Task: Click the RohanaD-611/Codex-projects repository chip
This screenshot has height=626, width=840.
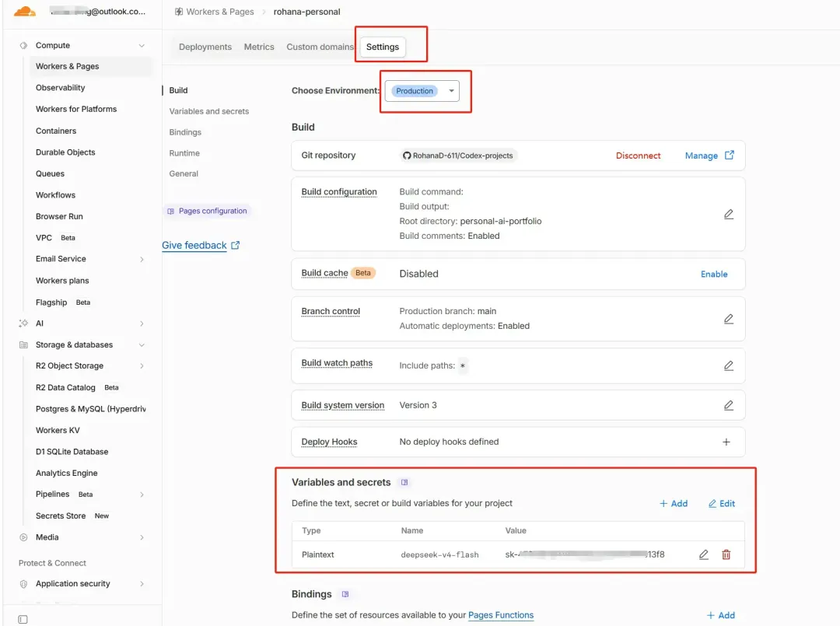Action: coord(459,156)
